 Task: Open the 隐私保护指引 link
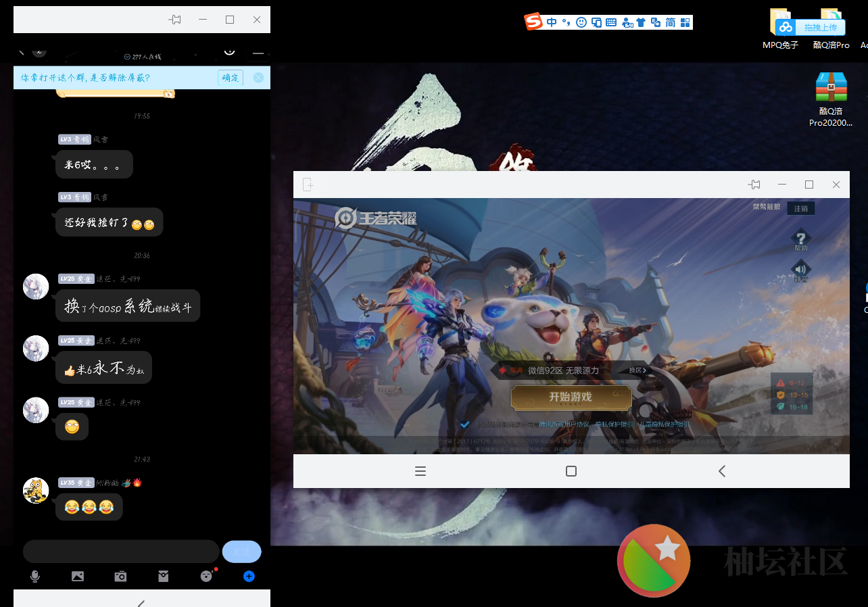coord(614,424)
